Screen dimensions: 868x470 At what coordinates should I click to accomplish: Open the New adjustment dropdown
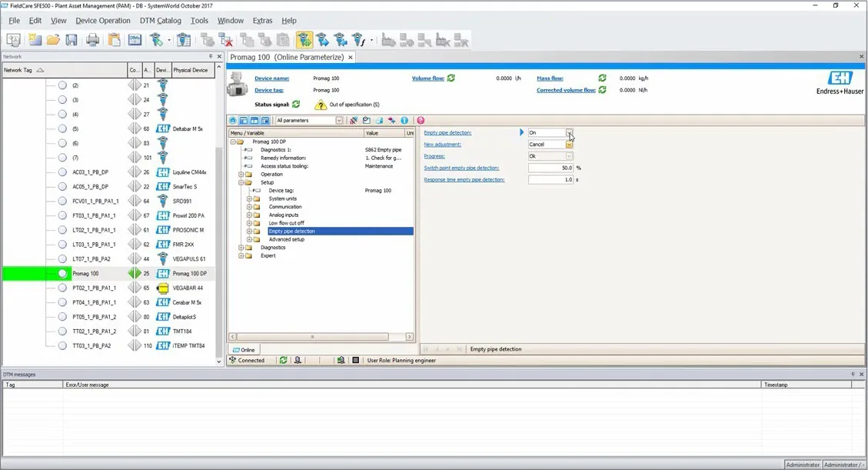569,145
